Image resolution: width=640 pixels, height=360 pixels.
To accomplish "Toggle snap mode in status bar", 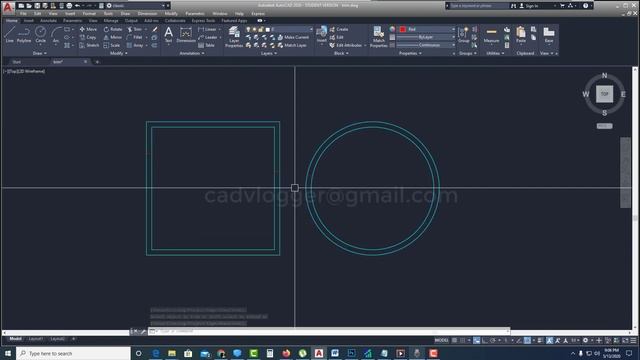I will tap(462, 340).
